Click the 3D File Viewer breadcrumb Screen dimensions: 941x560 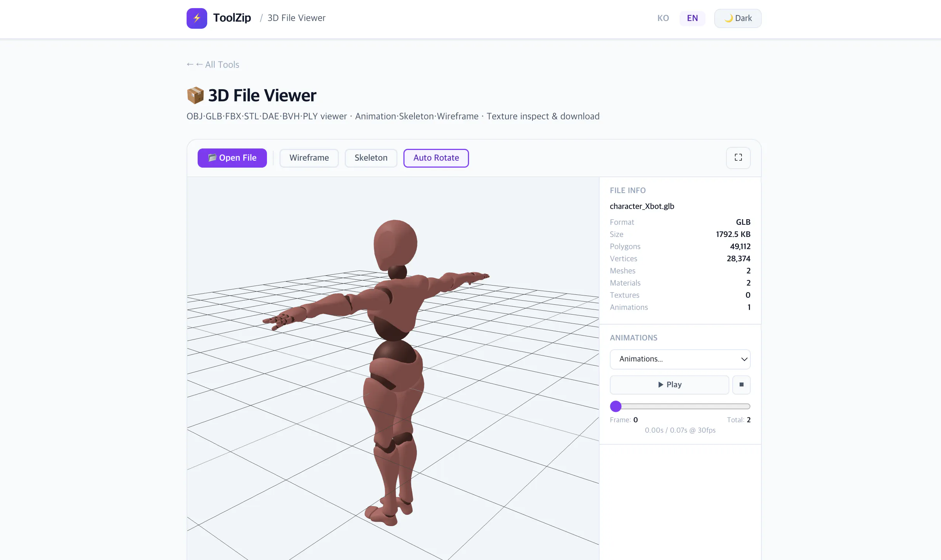[x=296, y=18]
